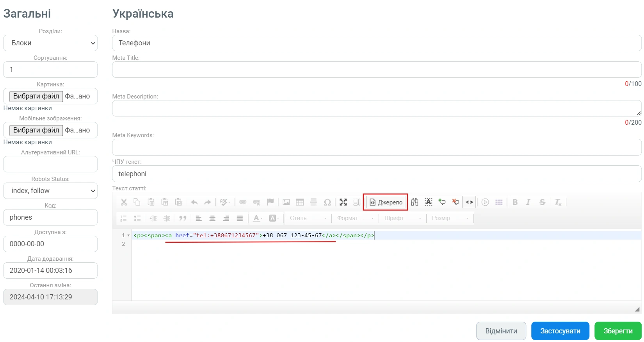Click the Maximize editor icon
Screen dimensions: 644x342
coord(343,202)
